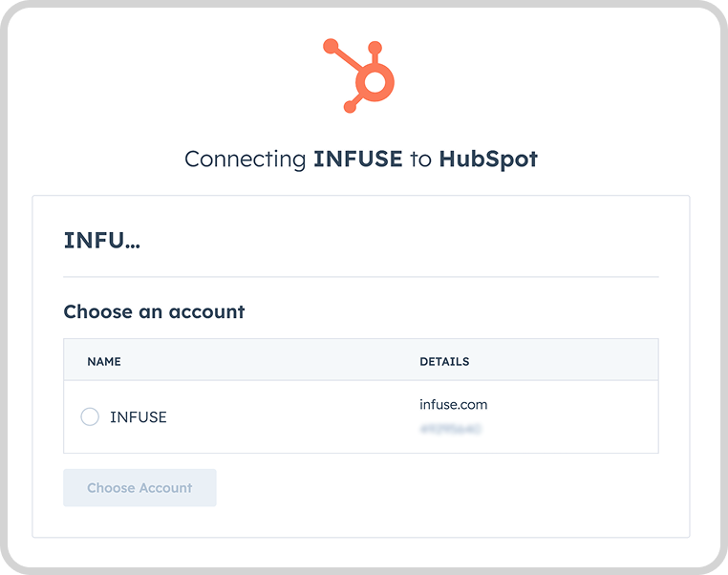Click the empty middle of the table header
Viewport: 728px width, 575px height.
(269, 361)
